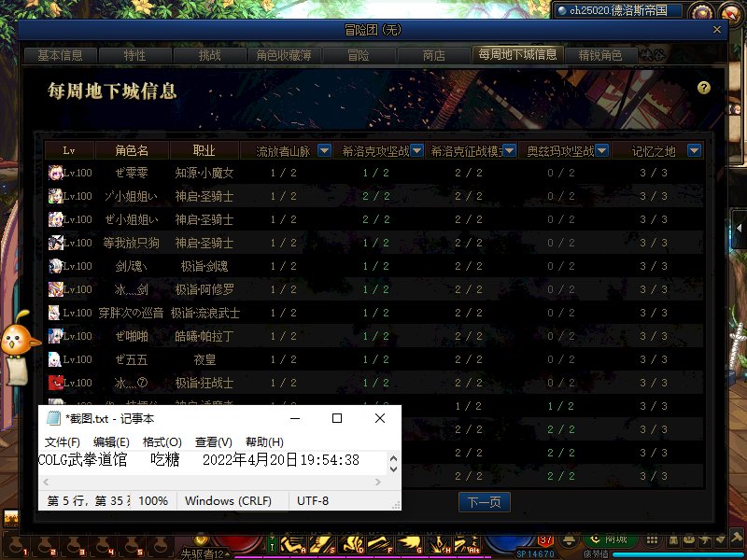This screenshot has height=560, width=747.
Task: Open 希洛克征战模式 column dropdown
Action: tap(509, 150)
